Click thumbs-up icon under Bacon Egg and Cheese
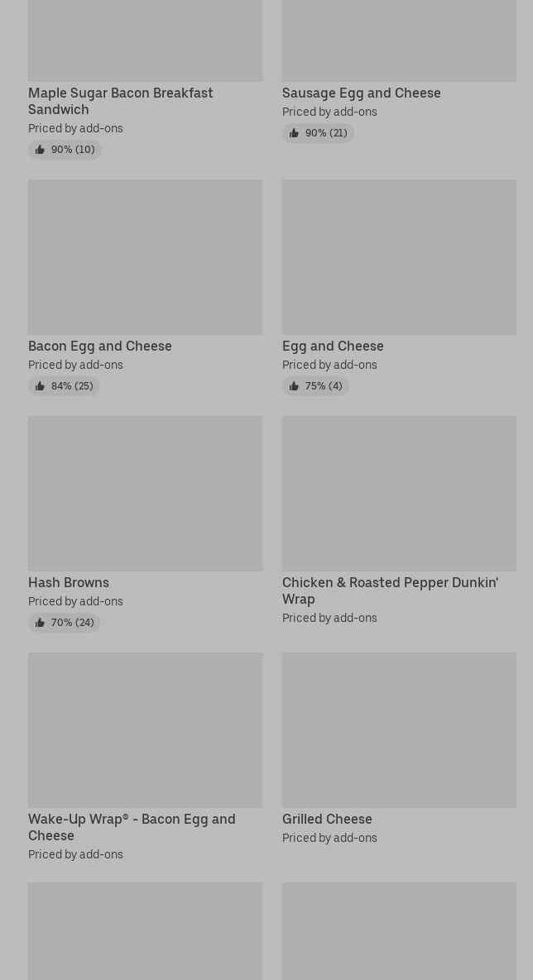This screenshot has width=533, height=980. [40, 386]
